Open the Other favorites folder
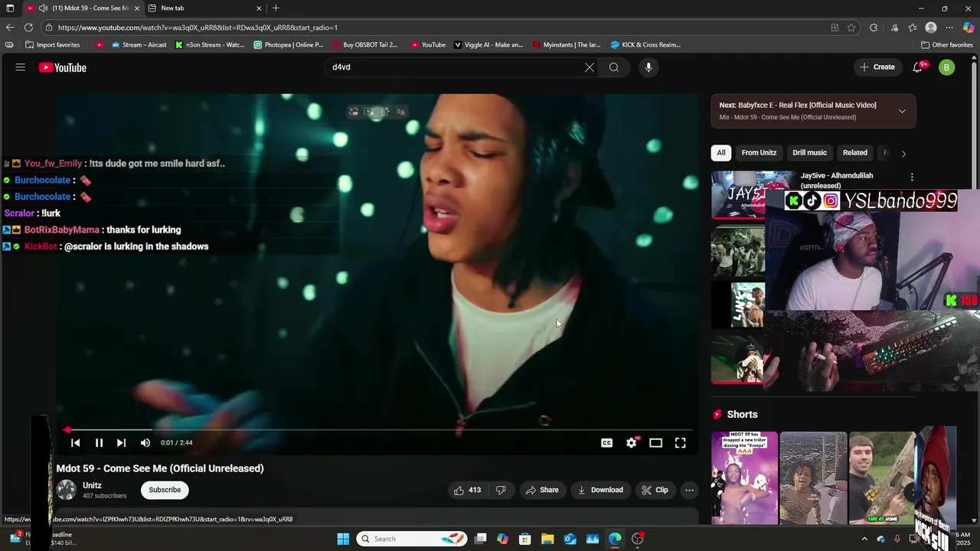 point(946,45)
